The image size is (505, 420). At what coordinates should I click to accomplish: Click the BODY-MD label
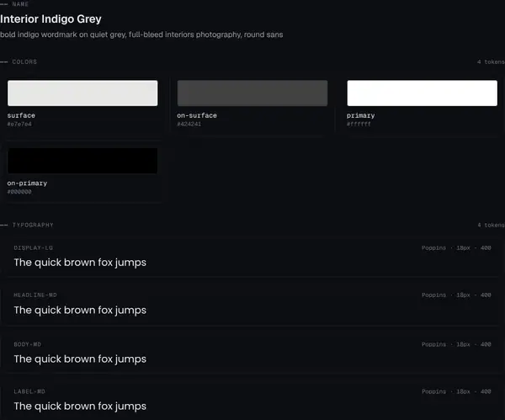tap(28, 344)
